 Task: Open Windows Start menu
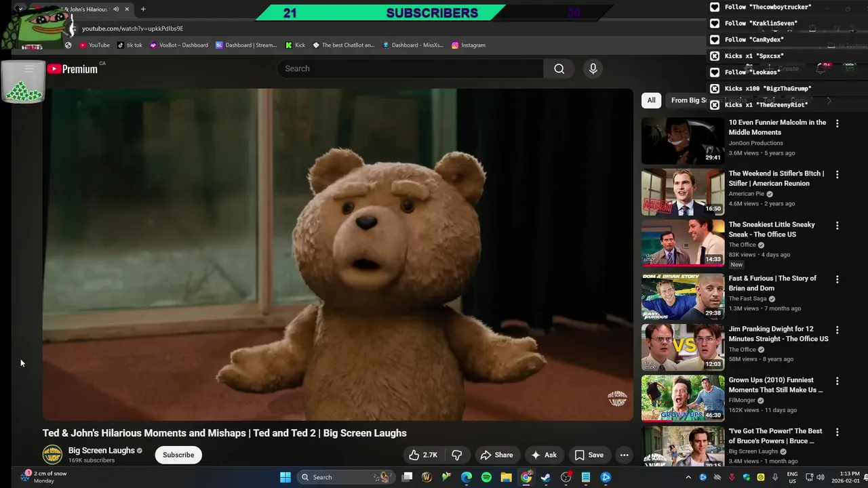coord(285,477)
